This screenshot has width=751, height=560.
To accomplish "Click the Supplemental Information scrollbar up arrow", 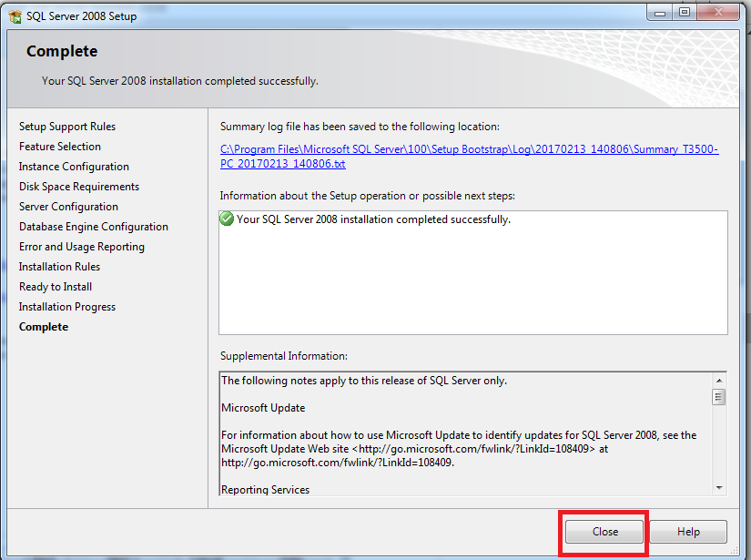I will (719, 381).
